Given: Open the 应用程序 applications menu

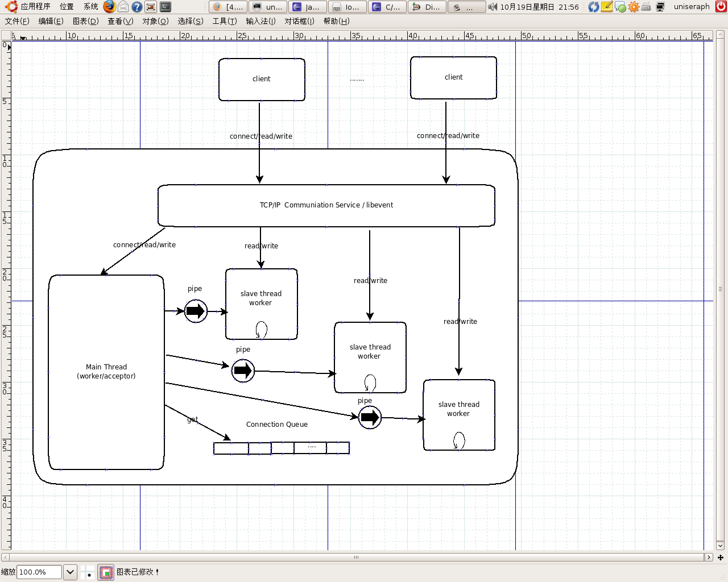Looking at the screenshot, I should [35, 7].
